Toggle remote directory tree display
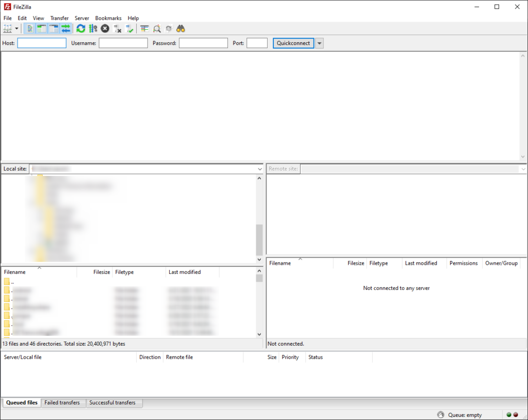Image resolution: width=528 pixels, height=420 pixels. tap(54, 29)
